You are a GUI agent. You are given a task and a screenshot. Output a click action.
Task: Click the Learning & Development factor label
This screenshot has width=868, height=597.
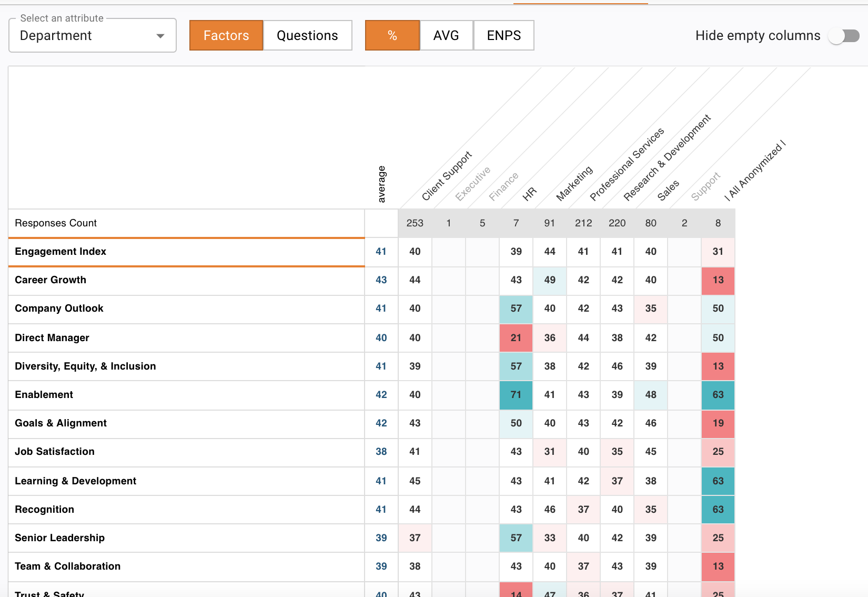tap(75, 481)
